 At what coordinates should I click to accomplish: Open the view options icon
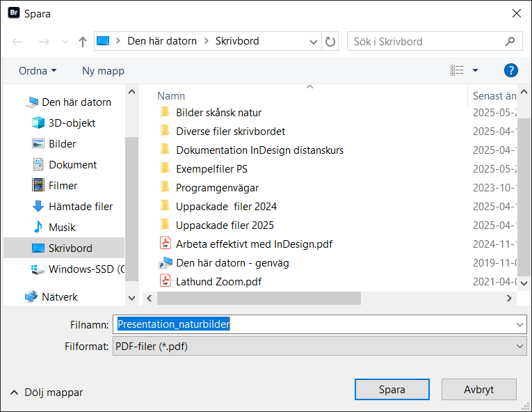coord(457,70)
